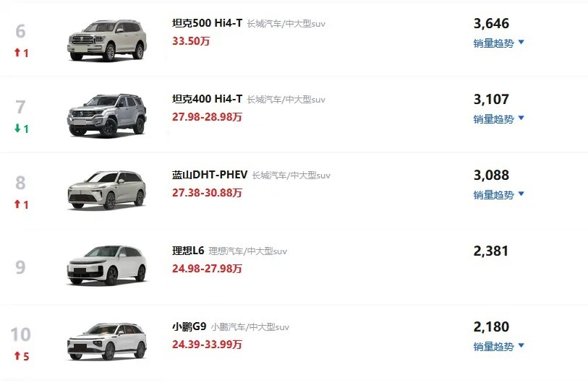Expand 销量趋势 for 坦克400 Hi4-T
588x385 pixels.
point(498,119)
